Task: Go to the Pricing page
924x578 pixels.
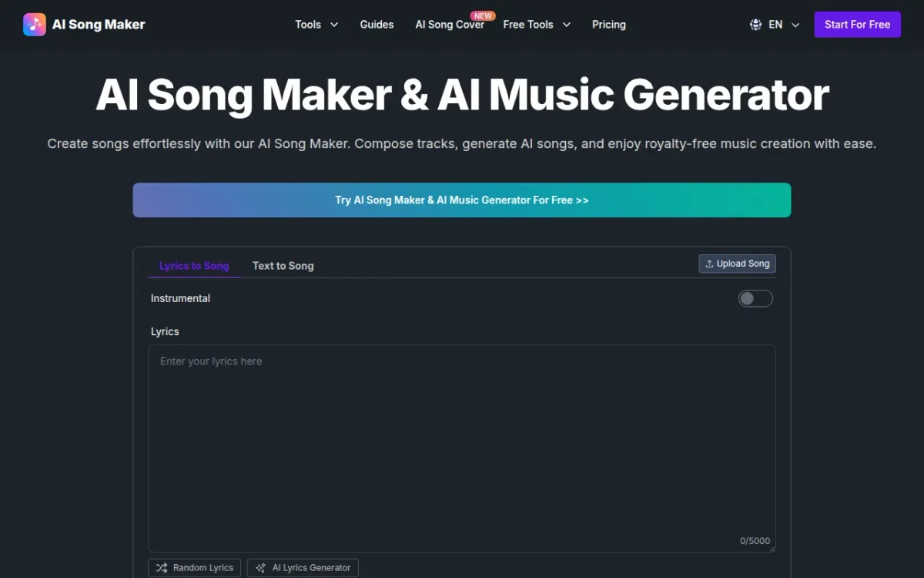Action: (608, 25)
